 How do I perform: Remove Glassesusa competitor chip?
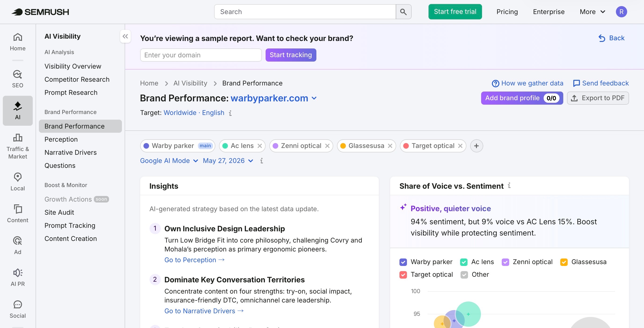[390, 146]
